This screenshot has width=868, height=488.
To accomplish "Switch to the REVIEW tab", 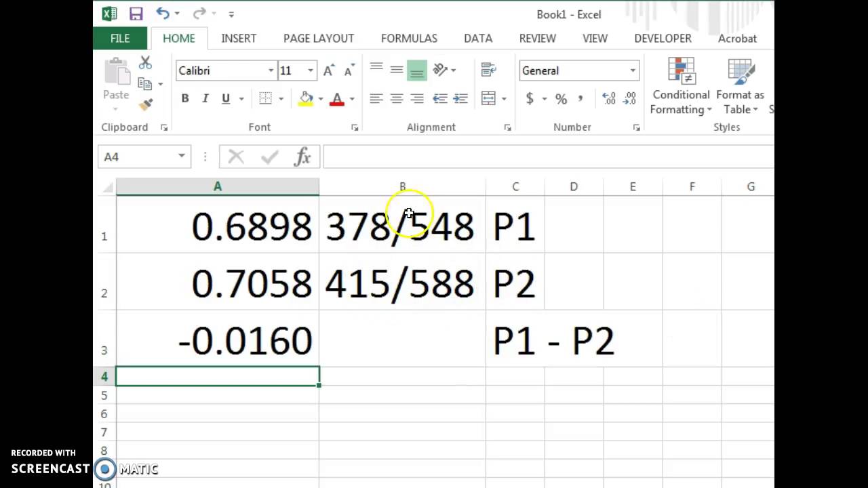I will pyautogui.click(x=538, y=39).
